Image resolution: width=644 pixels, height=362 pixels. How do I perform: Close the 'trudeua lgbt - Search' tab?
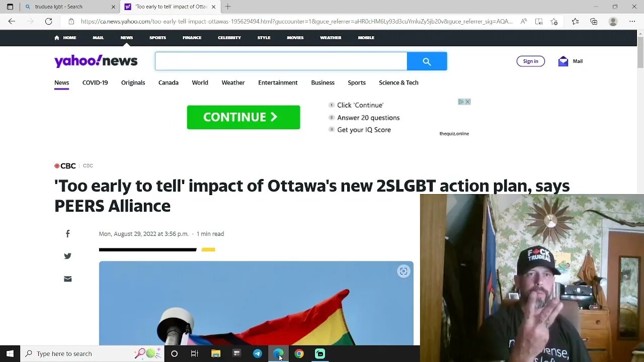tap(113, 7)
